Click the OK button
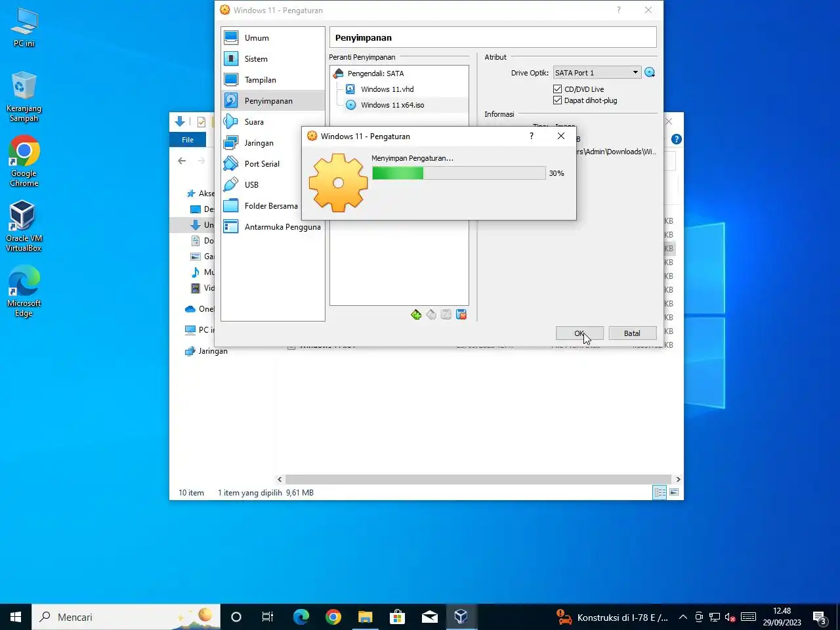 coord(579,333)
